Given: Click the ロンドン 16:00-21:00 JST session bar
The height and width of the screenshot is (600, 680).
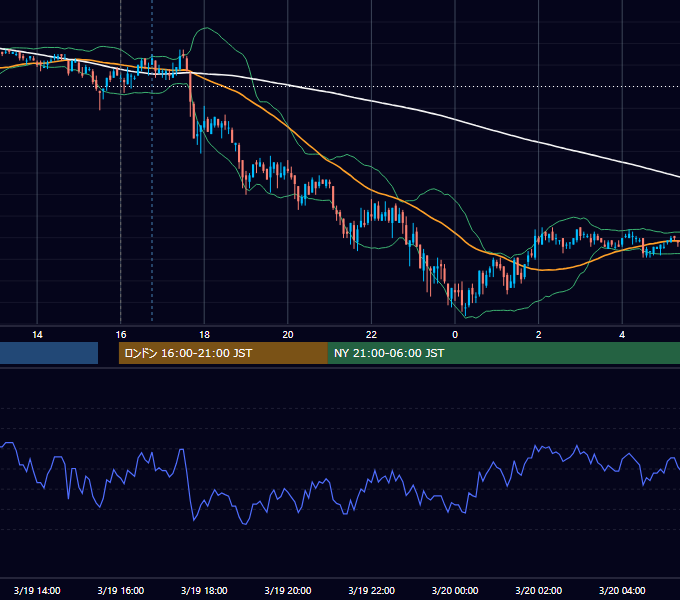Looking at the screenshot, I should point(223,353).
